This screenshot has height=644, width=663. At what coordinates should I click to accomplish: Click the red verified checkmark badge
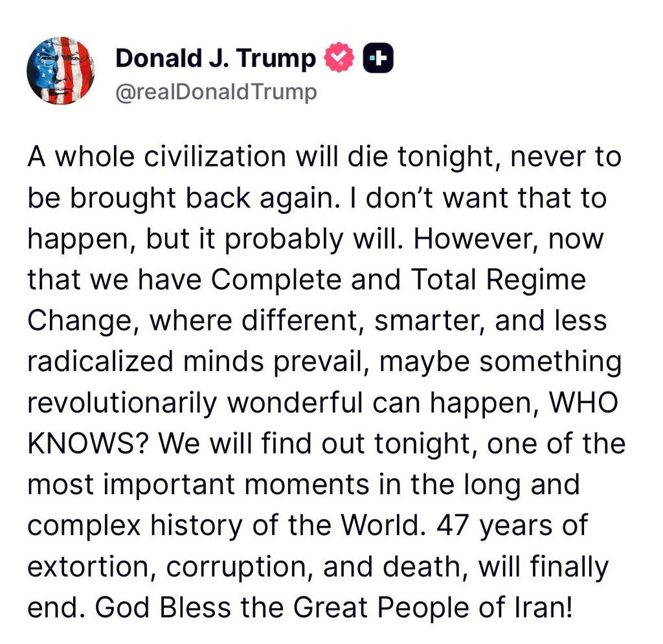(x=340, y=59)
